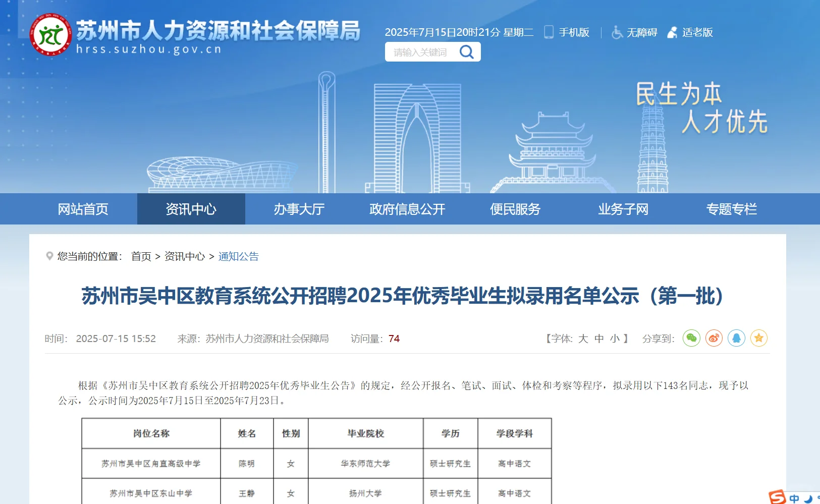Share the article via WeChat icon
The image size is (820, 504).
click(691, 338)
